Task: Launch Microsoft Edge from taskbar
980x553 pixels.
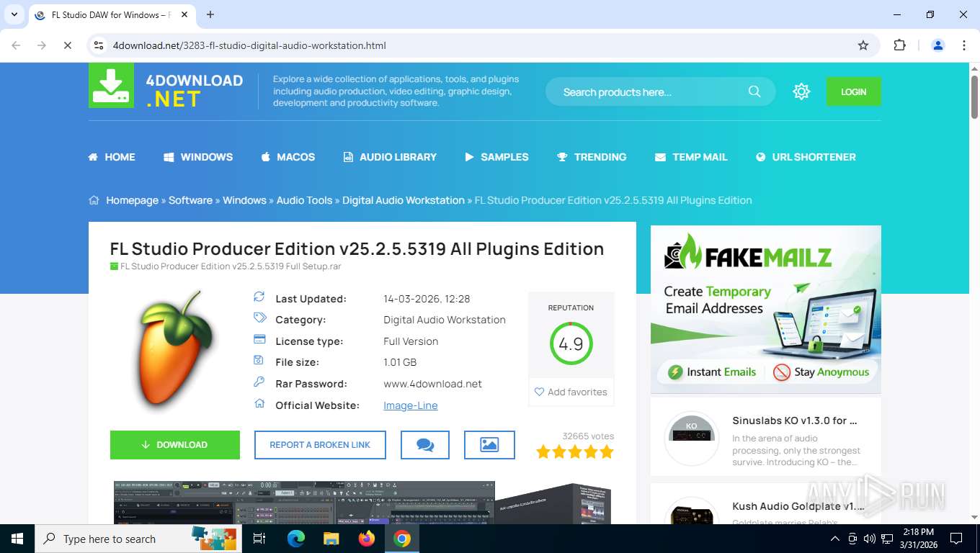Action: coord(295,539)
